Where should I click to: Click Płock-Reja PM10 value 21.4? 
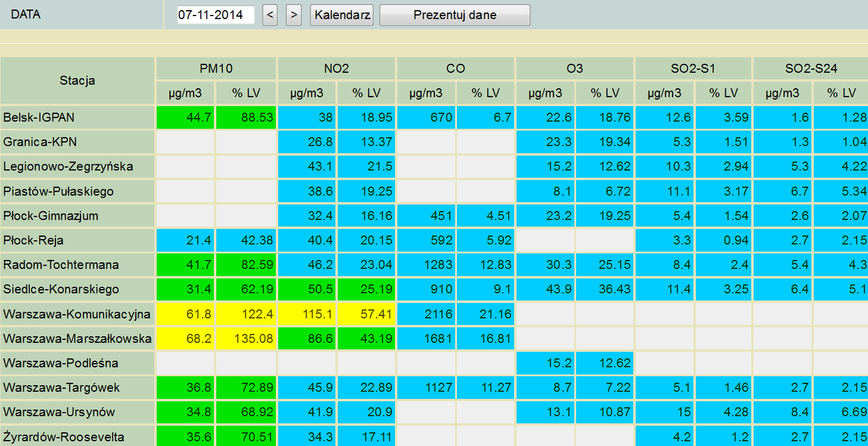pyautogui.click(x=185, y=240)
